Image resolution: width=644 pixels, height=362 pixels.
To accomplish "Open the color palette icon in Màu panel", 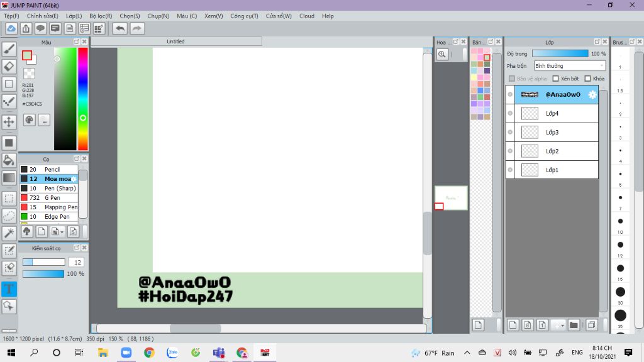I will pos(29,120).
